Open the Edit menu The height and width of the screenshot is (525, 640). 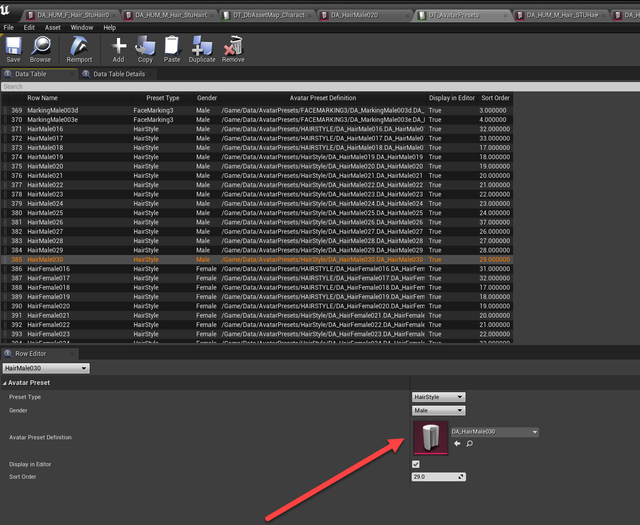click(29, 27)
